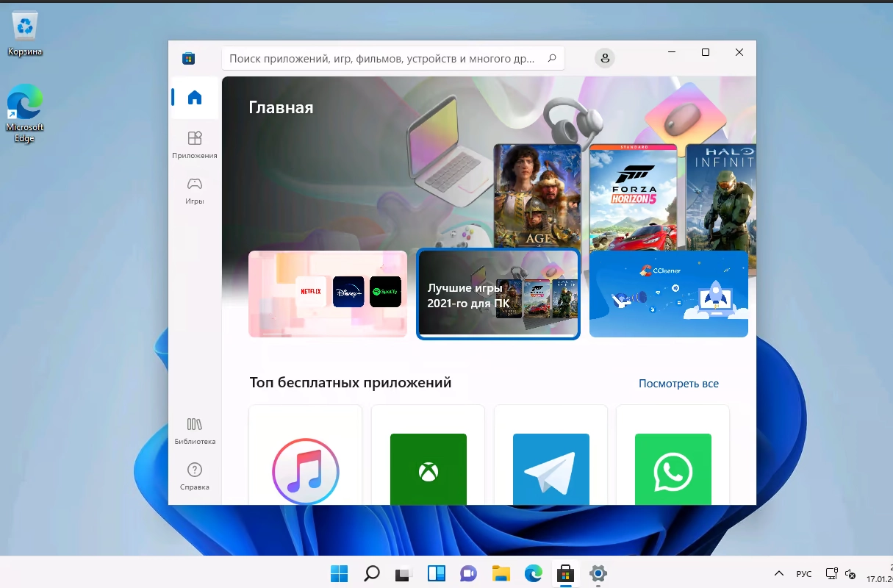Screen dimensions: 893x588
Task: Click Посмотреть все link
Action: 678,384
